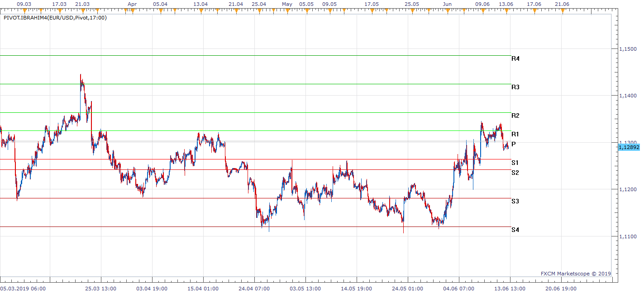Click the 24.05 01:00 time label
Screen dimensions: 644x294
[x=408, y=289]
